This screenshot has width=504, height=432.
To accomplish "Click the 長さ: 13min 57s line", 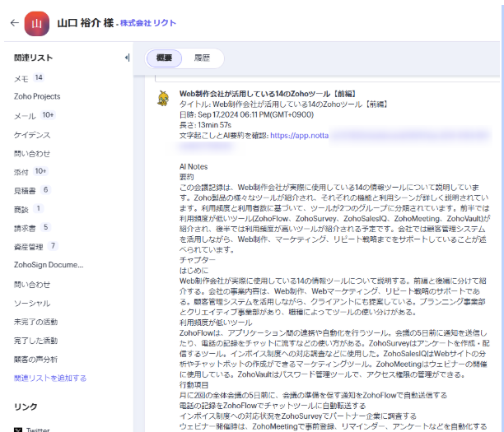I will tap(205, 125).
